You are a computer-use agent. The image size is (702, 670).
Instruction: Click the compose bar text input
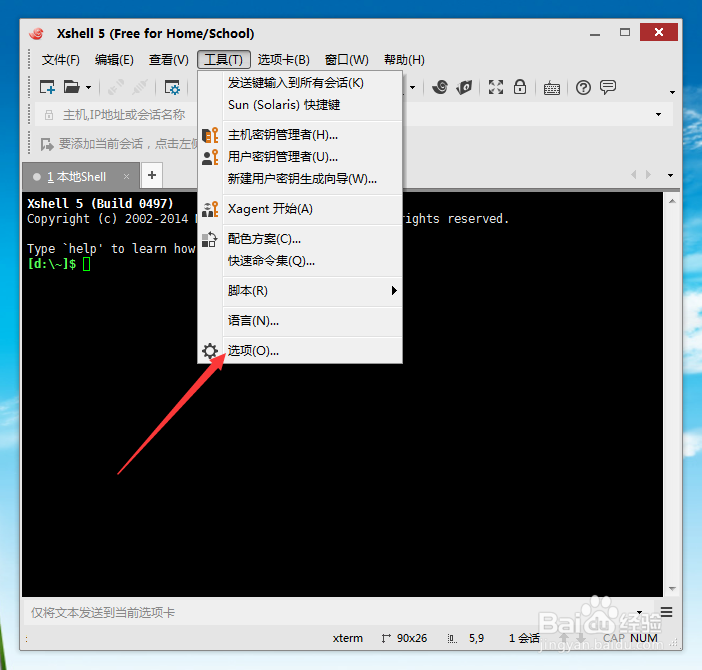[x=329, y=612]
